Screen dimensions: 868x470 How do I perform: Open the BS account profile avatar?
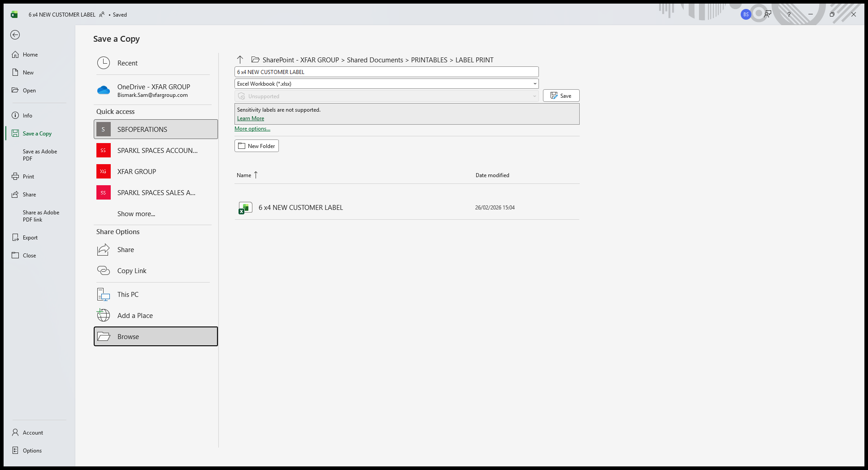point(746,14)
